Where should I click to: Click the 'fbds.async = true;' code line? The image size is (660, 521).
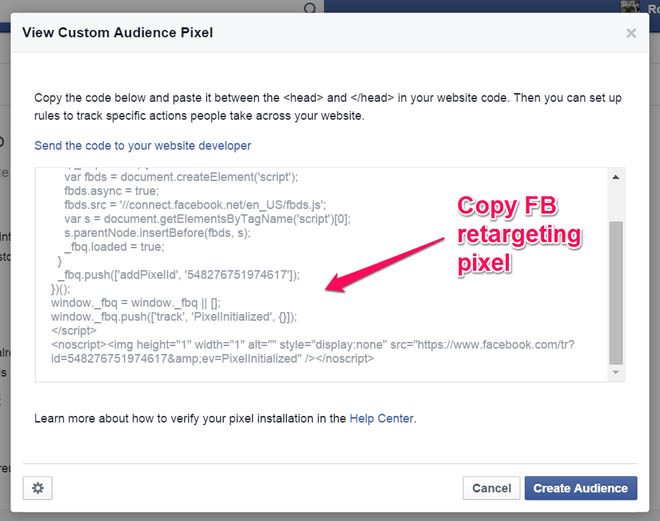point(112,190)
